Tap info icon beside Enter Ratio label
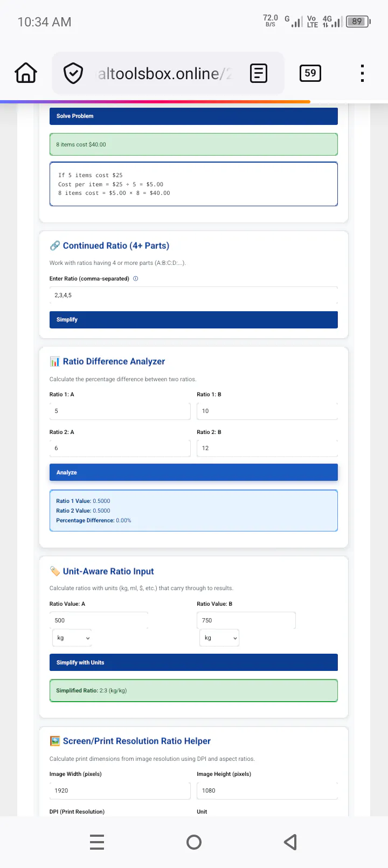The image size is (388, 868). [135, 278]
